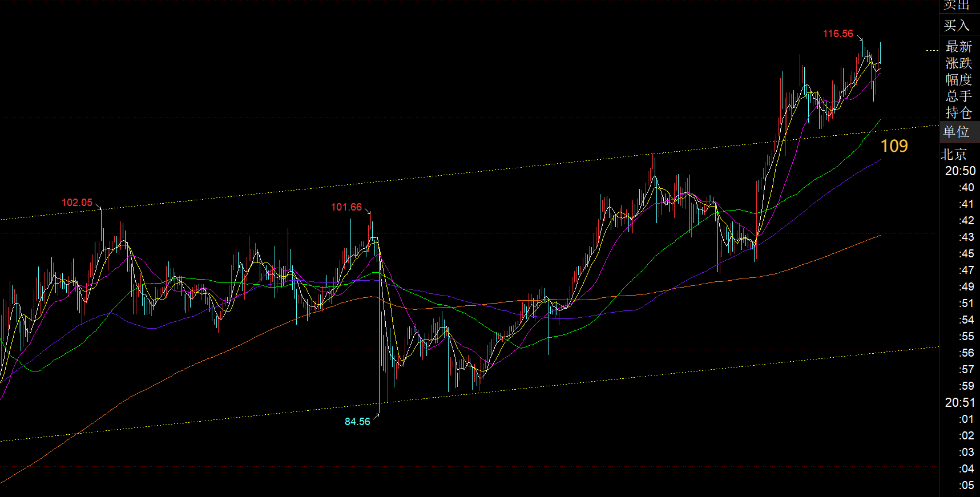Click the 总手 label in the quote panel
The width and height of the screenshot is (980, 497).
pos(958,96)
